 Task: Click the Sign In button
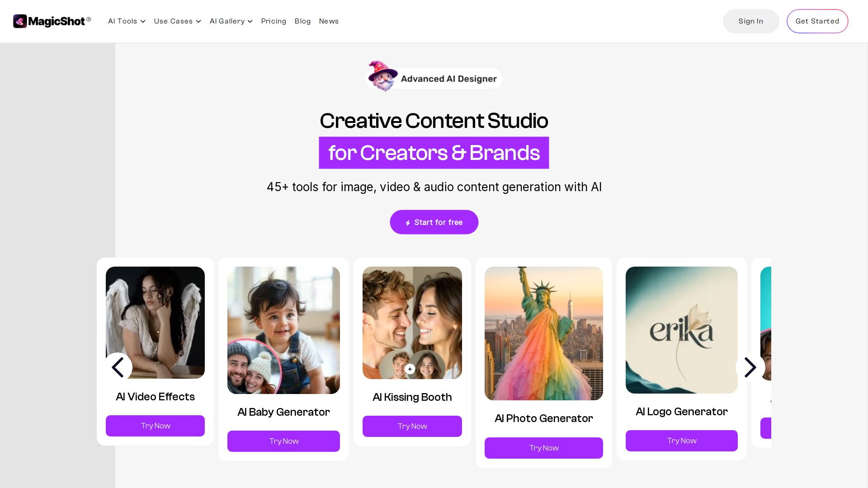(x=751, y=21)
